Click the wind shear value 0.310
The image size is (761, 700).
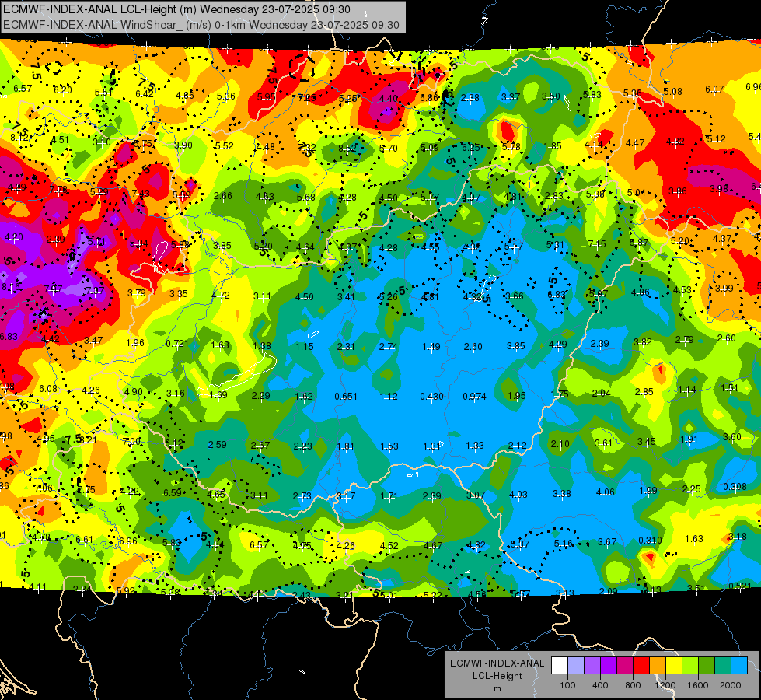[651, 541]
